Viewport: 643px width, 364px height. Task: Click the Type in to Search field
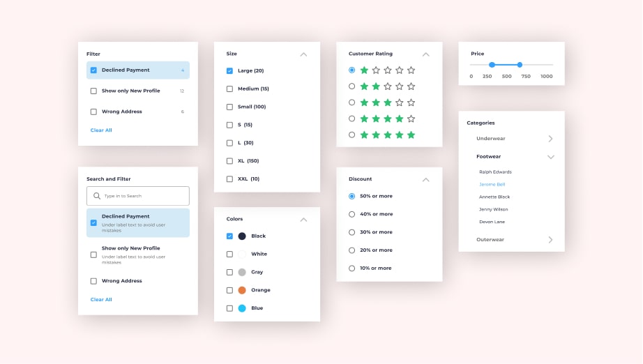[x=138, y=196]
